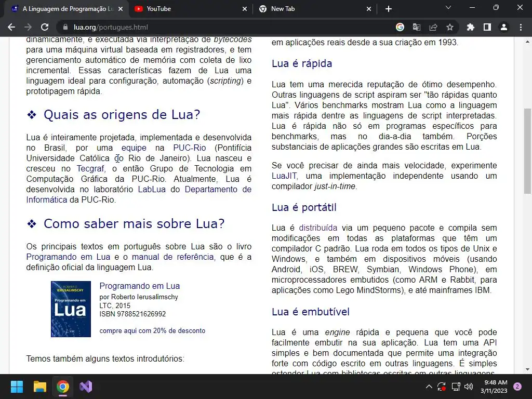Screen dimensions: 532x399
Task: Click the address bar URL field
Action: pos(224,27)
